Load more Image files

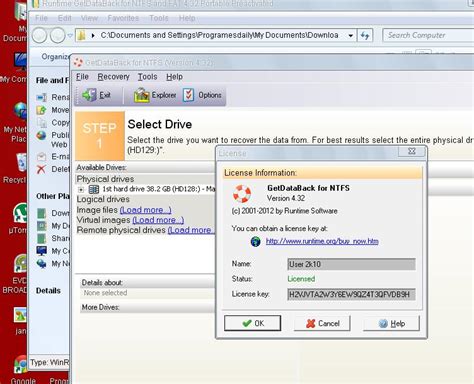(145, 210)
